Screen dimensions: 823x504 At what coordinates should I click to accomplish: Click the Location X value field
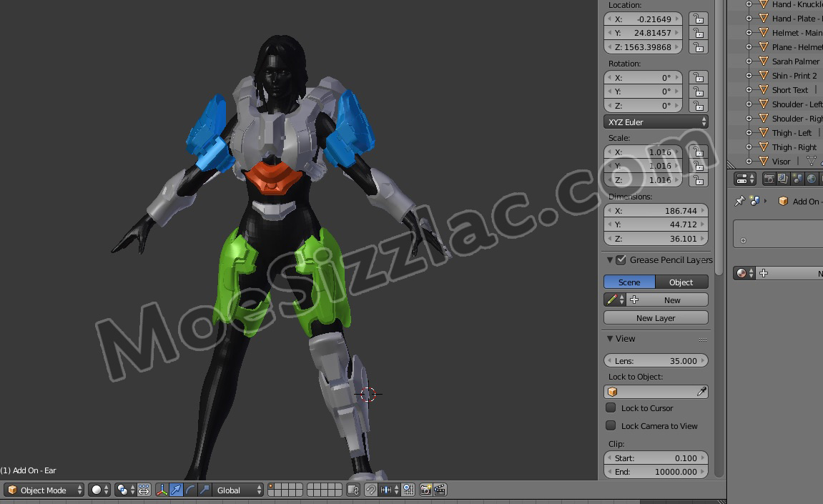coord(643,19)
